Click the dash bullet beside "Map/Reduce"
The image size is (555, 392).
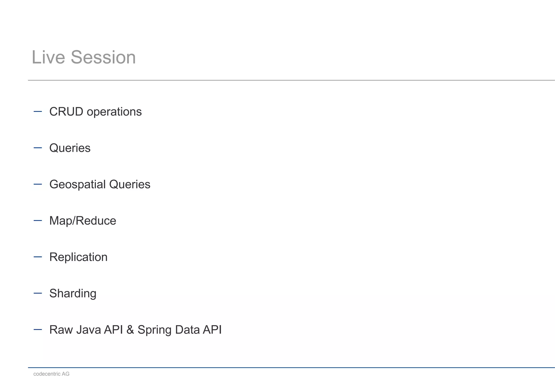pyautogui.click(x=38, y=220)
